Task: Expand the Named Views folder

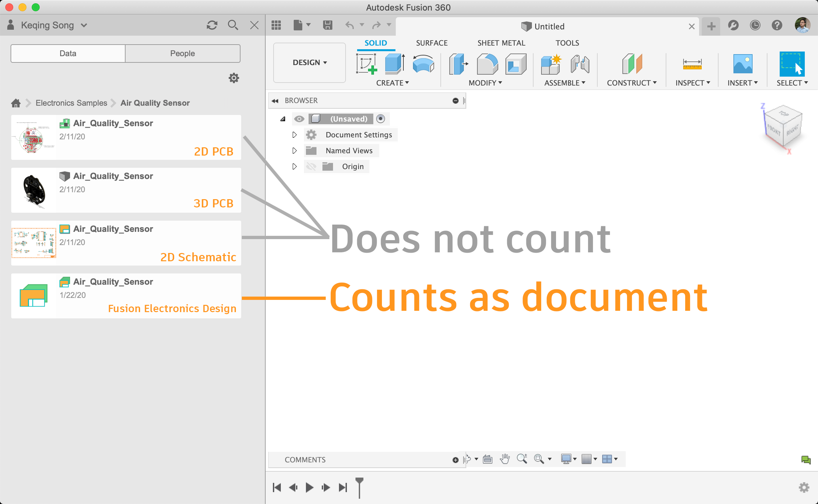Action: pyautogui.click(x=294, y=151)
